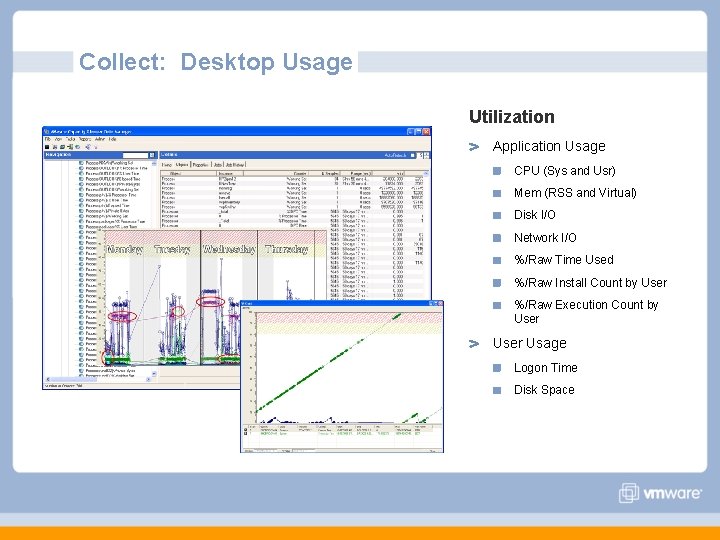720x540 pixels.
Task: Toggle the Auto Refresh checkbox
Action: click(x=412, y=156)
